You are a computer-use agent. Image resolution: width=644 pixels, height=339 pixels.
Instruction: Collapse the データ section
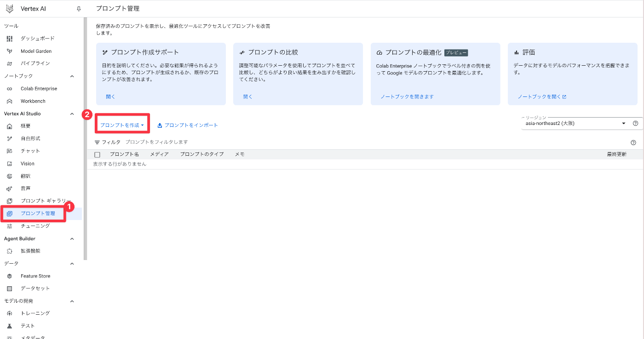coord(72,264)
